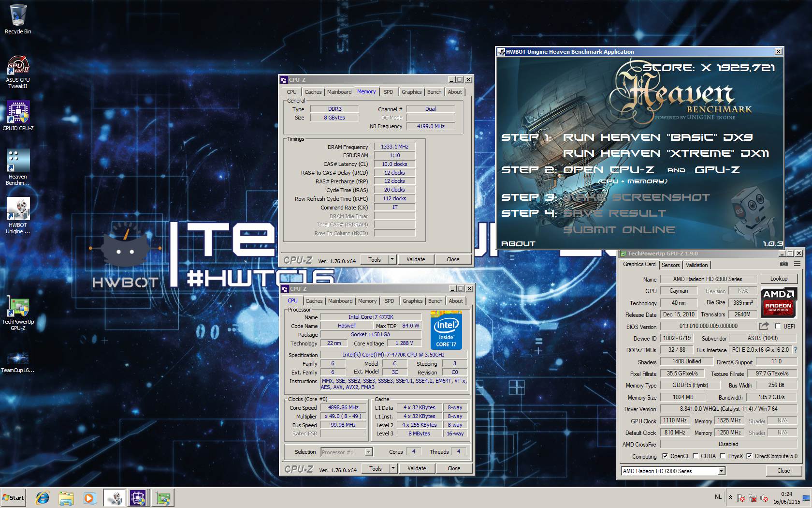
Task: Open Internet Explorer from the taskbar
Action: [43, 498]
